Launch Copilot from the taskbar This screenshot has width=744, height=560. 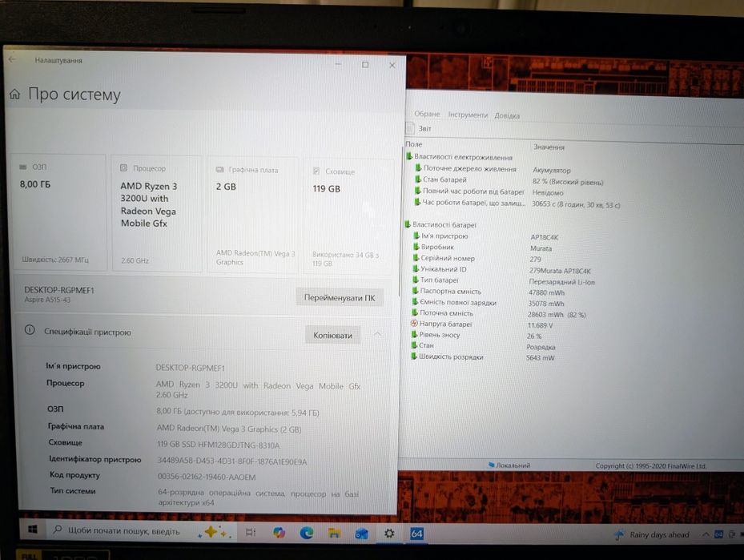[279, 533]
